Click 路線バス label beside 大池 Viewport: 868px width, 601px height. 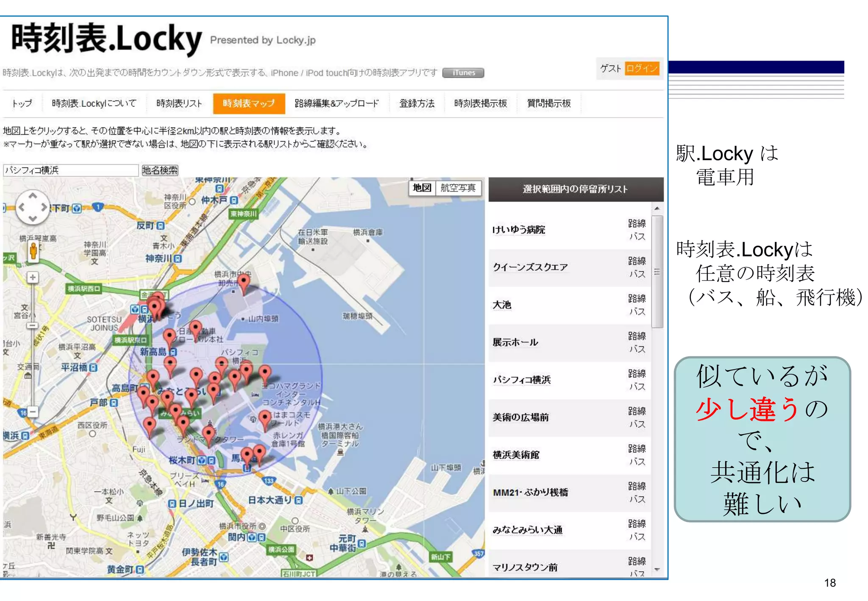(x=637, y=305)
